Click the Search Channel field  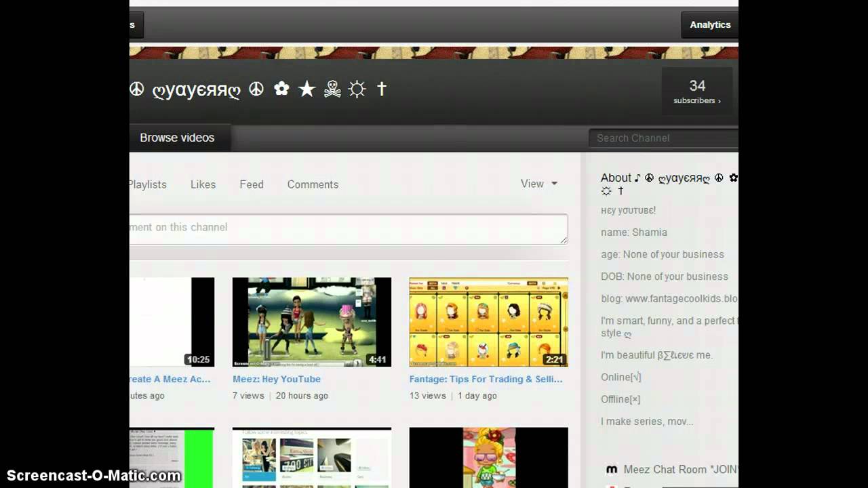663,138
